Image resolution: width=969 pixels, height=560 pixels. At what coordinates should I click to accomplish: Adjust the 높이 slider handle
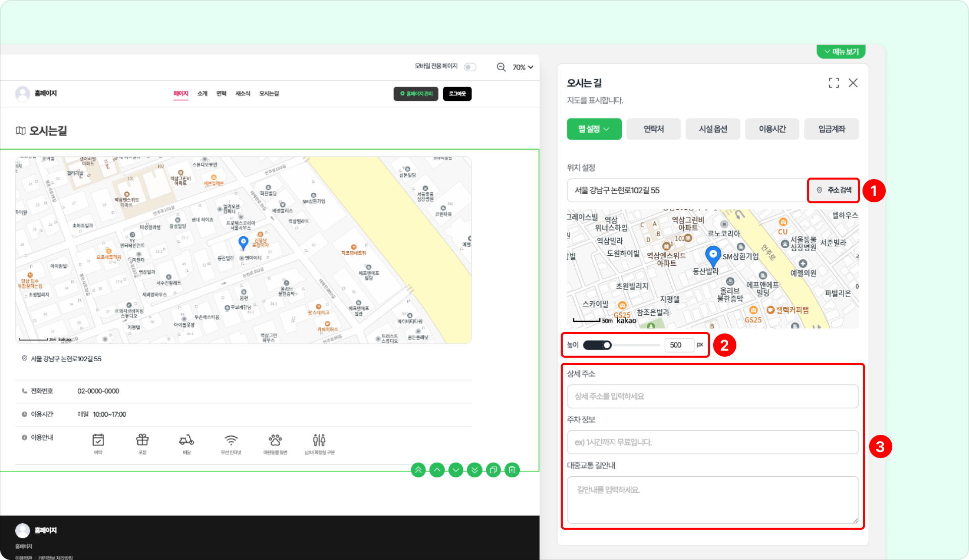pos(607,345)
